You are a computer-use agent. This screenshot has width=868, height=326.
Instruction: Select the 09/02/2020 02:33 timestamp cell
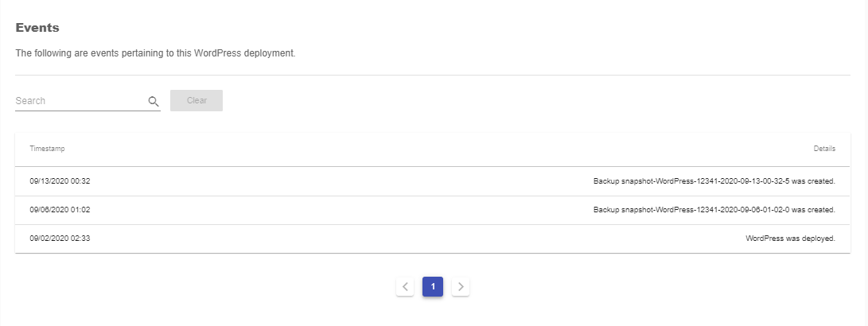click(60, 239)
